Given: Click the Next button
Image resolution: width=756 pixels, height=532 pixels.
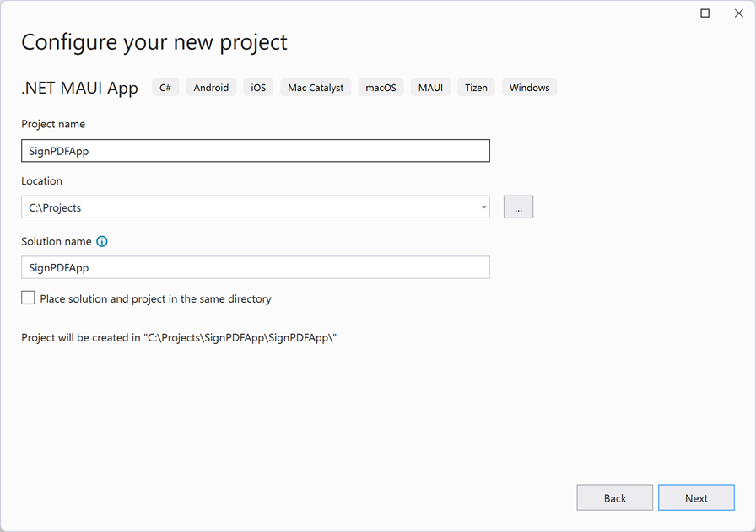Looking at the screenshot, I should click(696, 497).
